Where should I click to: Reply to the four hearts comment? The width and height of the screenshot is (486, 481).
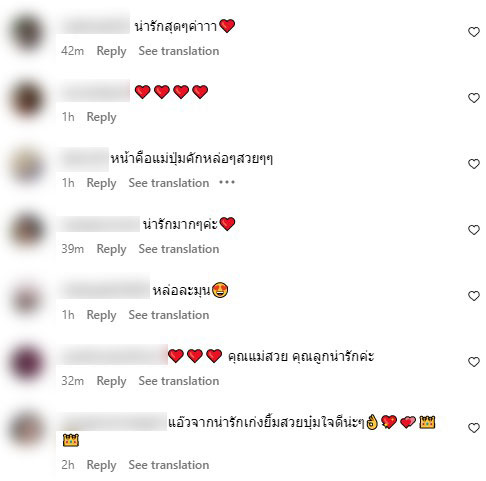101,117
